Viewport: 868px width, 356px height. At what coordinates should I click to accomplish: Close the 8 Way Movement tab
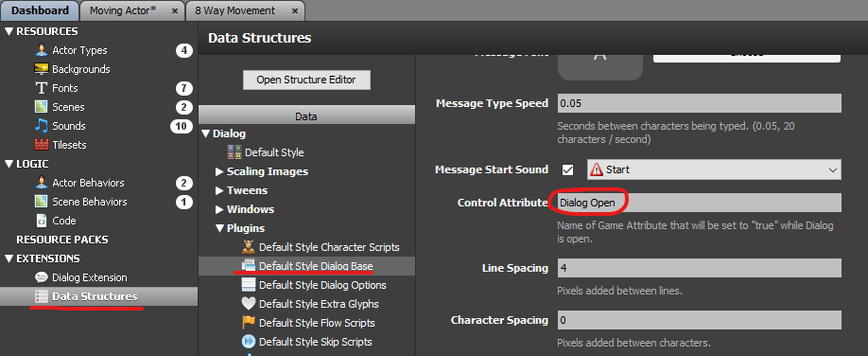pyautogui.click(x=294, y=11)
